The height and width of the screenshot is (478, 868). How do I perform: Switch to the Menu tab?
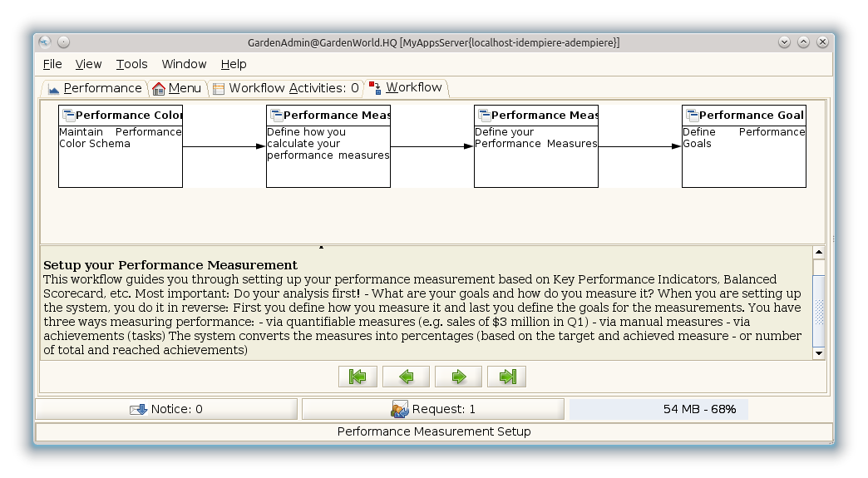(x=176, y=88)
